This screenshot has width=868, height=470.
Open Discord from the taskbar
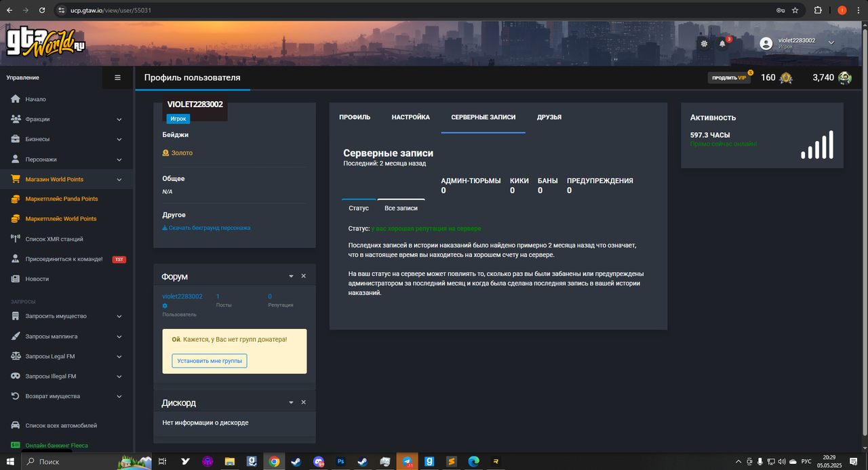click(x=319, y=461)
